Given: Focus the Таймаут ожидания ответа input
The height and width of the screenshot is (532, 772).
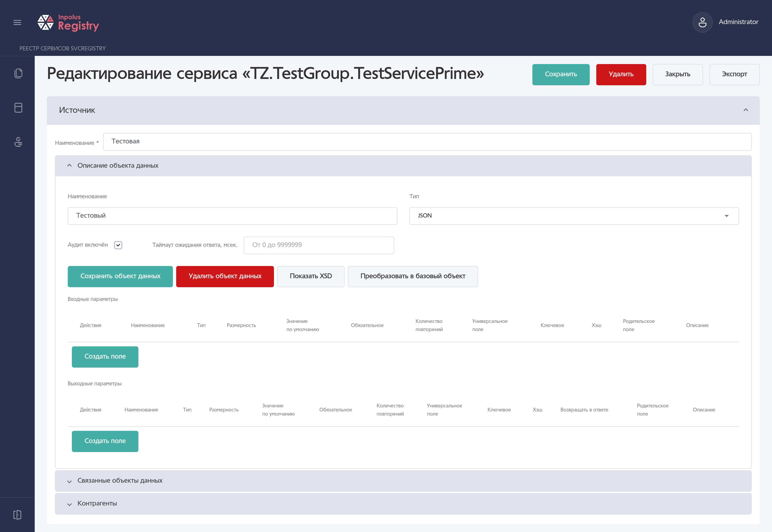Looking at the screenshot, I should point(318,245).
